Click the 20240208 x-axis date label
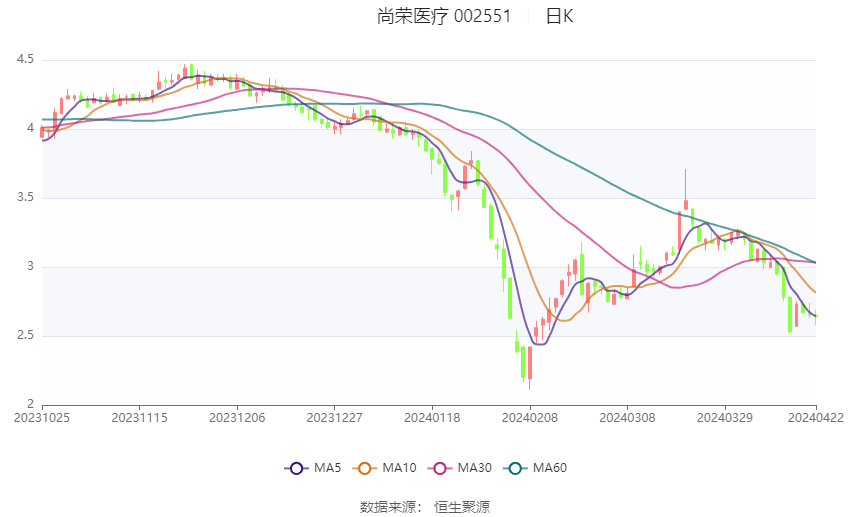Image resolution: width=850 pixels, height=517 pixels. [x=530, y=418]
